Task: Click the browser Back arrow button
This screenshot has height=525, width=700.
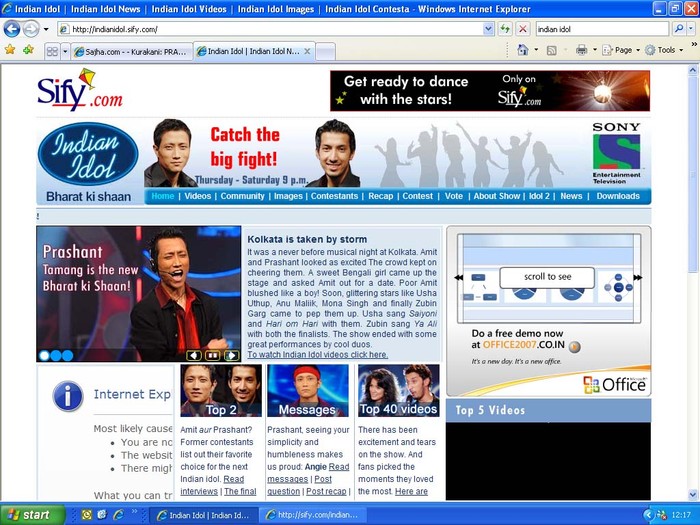Action: point(12,29)
